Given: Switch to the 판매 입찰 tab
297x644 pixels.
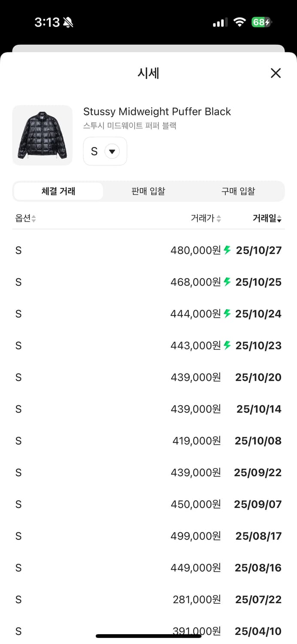Looking at the screenshot, I should pyautogui.click(x=148, y=191).
